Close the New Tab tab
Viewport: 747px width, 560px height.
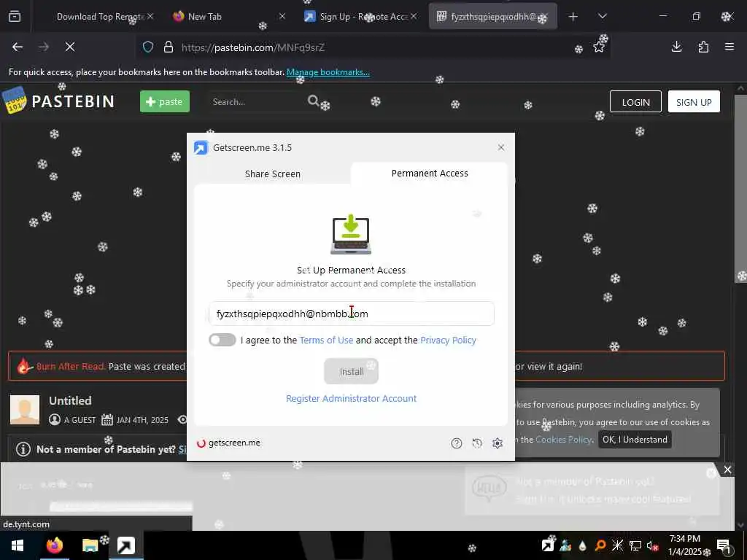click(x=282, y=17)
